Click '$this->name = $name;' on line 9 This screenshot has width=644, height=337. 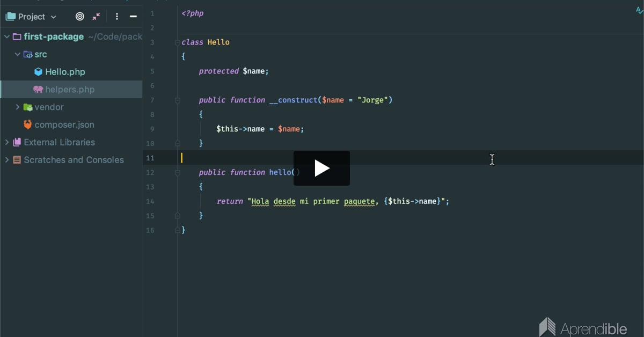[260, 129]
